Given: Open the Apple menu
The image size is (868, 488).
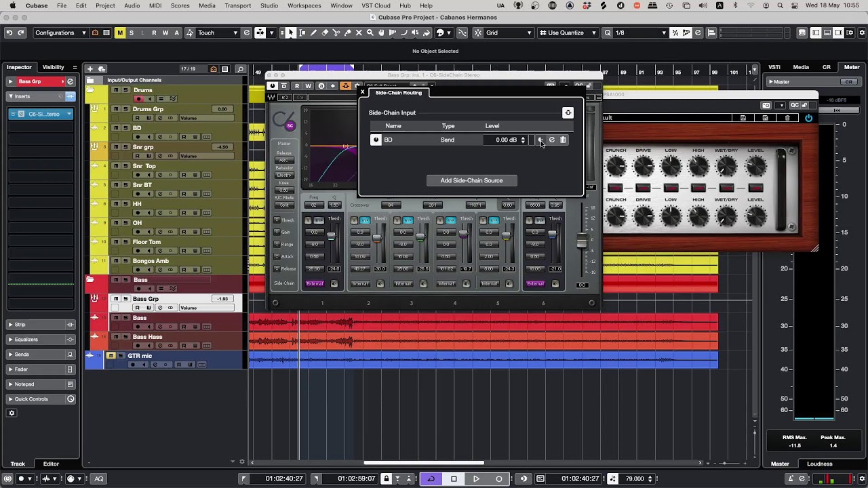Looking at the screenshot, I should [11, 5].
